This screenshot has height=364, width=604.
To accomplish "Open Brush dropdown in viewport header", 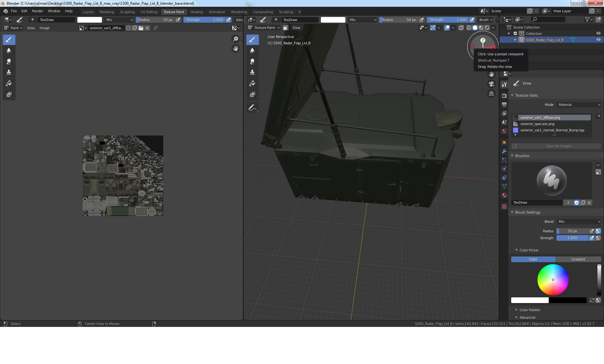I will [x=486, y=20].
